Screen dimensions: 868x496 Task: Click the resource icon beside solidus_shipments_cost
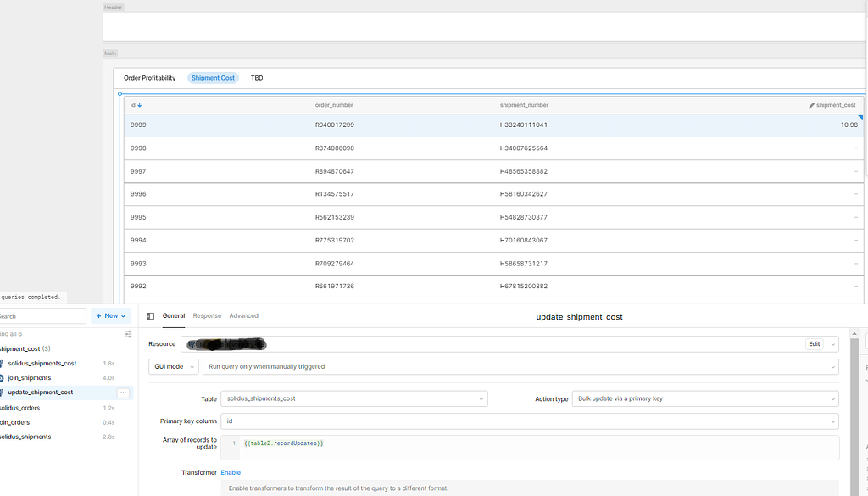[x=4, y=363]
